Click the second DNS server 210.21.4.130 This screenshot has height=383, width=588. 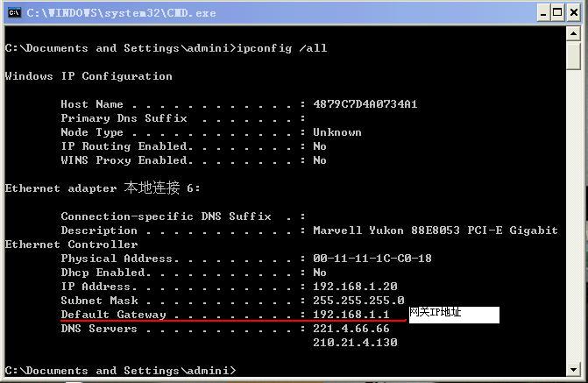pos(354,343)
